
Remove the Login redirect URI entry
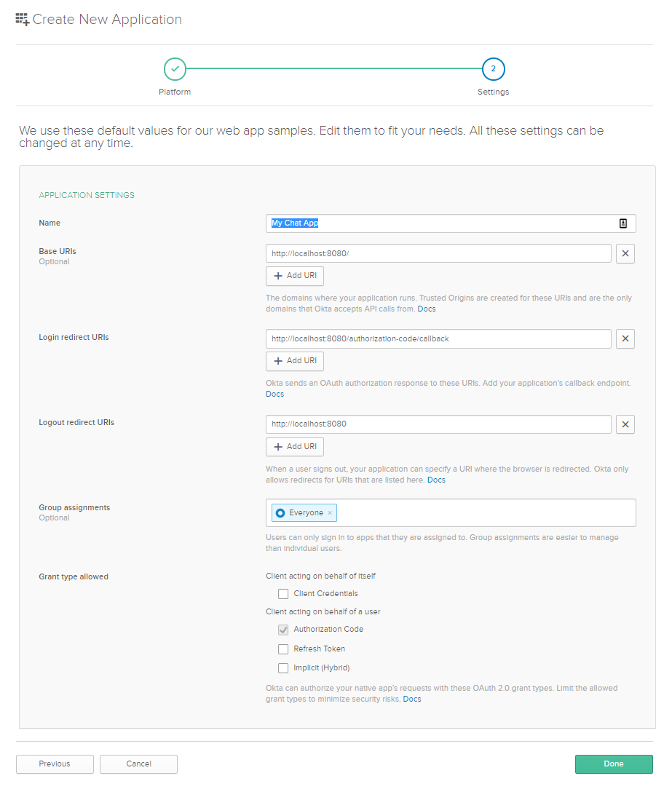pyautogui.click(x=625, y=339)
